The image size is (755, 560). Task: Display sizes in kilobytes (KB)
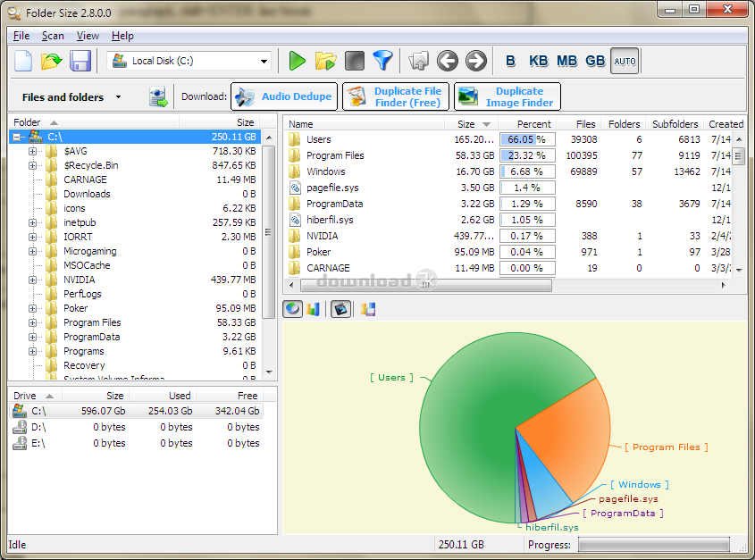click(x=538, y=61)
